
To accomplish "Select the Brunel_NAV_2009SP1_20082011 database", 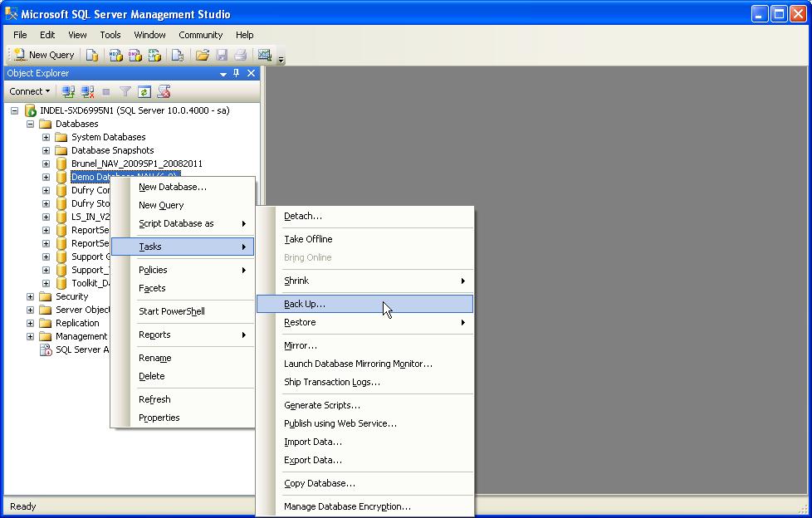I will [136, 163].
